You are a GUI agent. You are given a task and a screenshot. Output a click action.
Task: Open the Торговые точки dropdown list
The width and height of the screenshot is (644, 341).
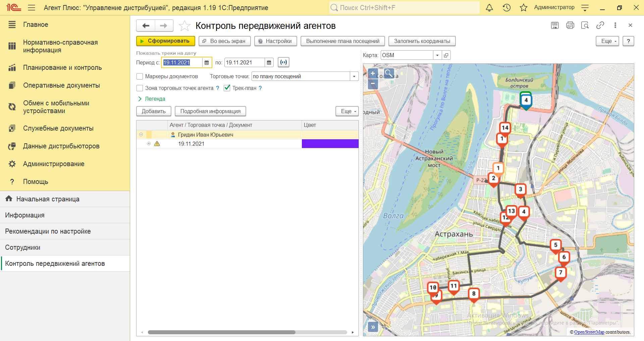(354, 77)
